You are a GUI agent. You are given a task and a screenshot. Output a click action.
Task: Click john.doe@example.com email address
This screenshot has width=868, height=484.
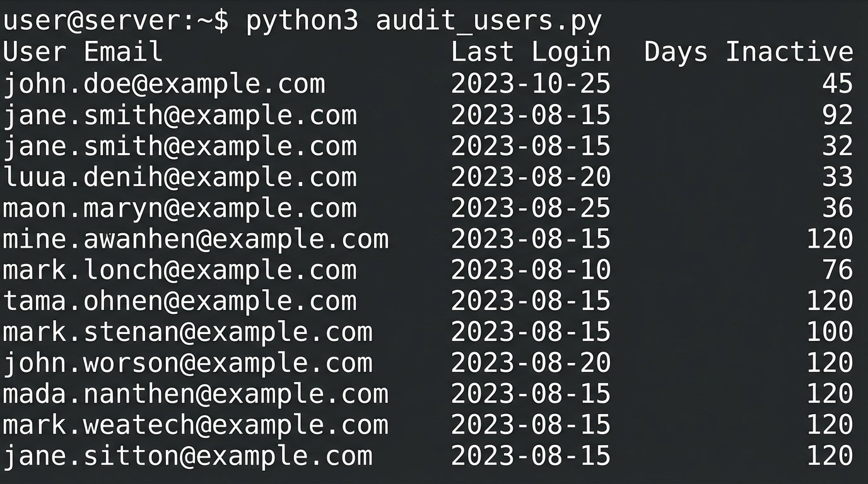coord(164,84)
